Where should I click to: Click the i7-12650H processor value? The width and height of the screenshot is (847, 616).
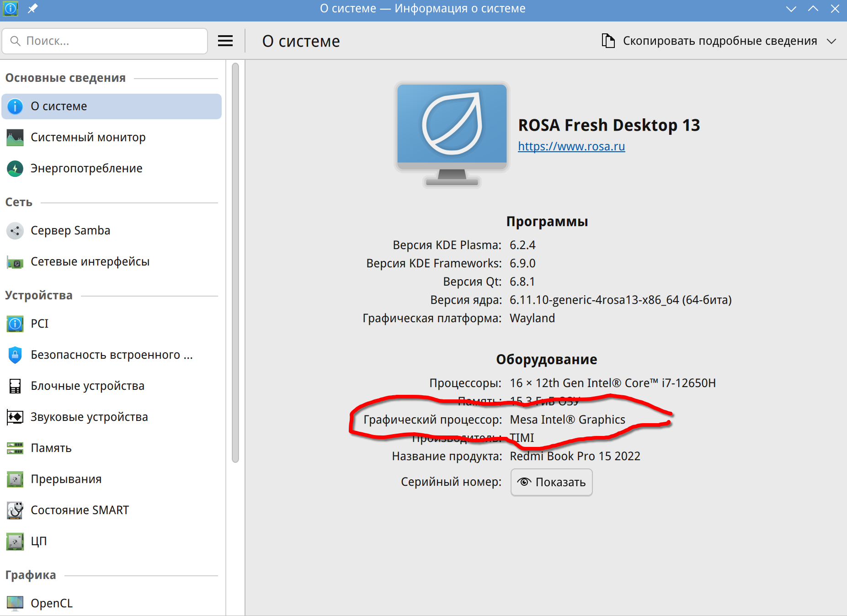click(x=613, y=383)
